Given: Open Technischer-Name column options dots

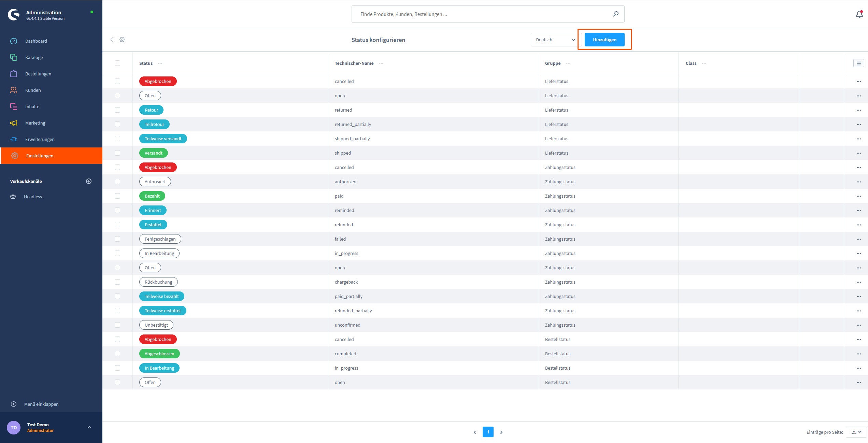Looking at the screenshot, I should point(381,63).
